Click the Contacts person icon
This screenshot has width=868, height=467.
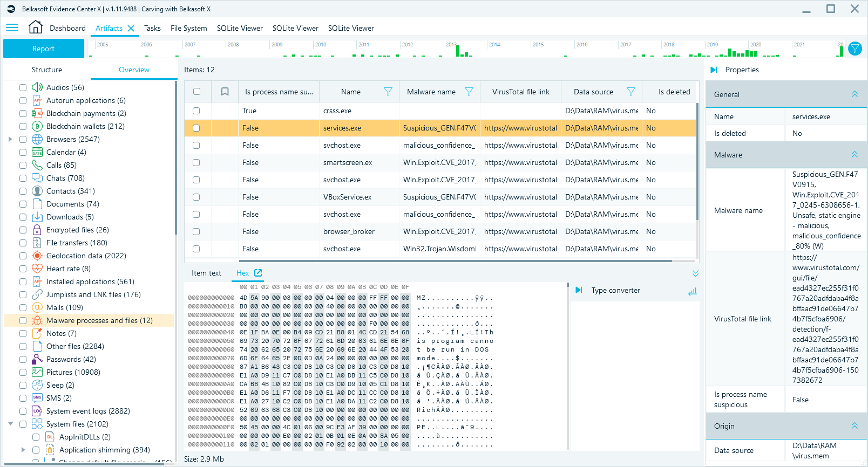coord(37,191)
